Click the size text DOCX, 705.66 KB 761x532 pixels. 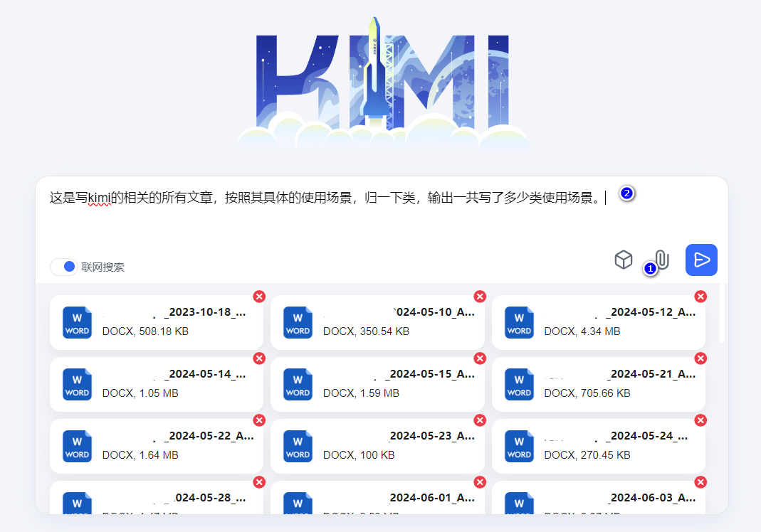coord(587,393)
